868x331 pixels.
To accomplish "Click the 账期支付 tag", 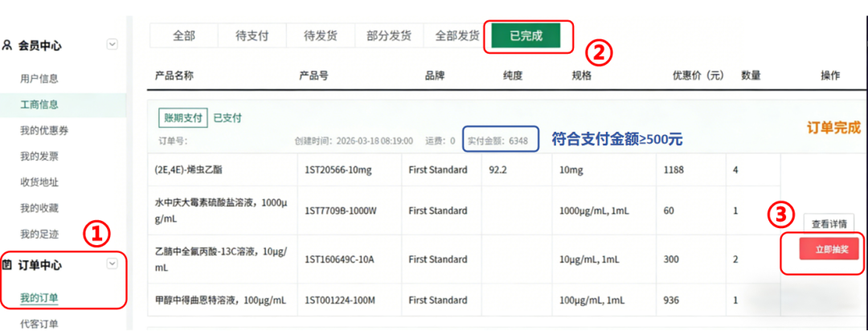I will tap(182, 118).
